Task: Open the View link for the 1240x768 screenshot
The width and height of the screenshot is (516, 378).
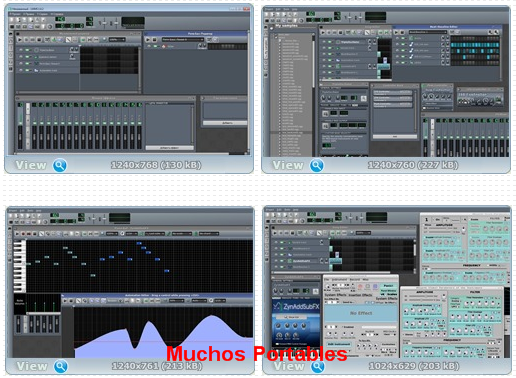Action: pos(31,165)
